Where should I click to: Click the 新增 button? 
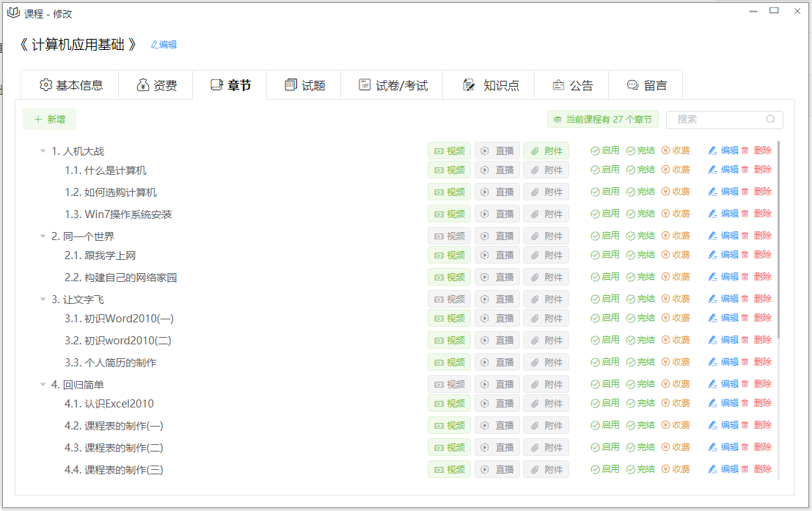49,119
